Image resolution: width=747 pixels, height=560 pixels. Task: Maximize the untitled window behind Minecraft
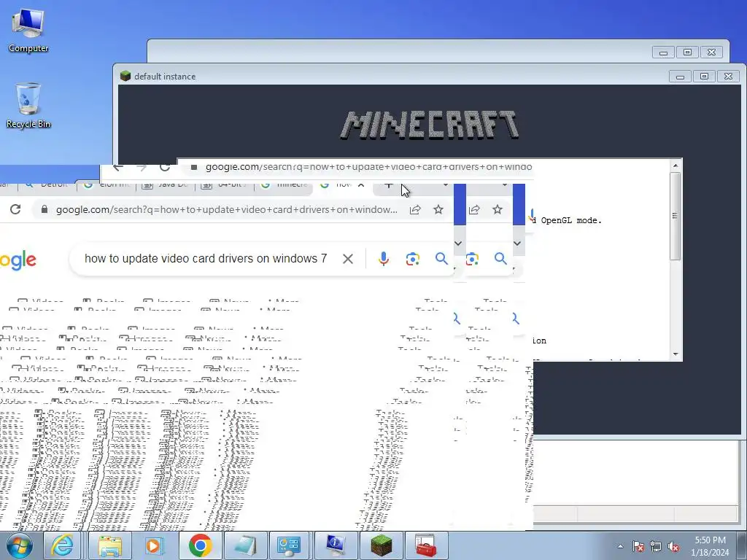[687, 52]
